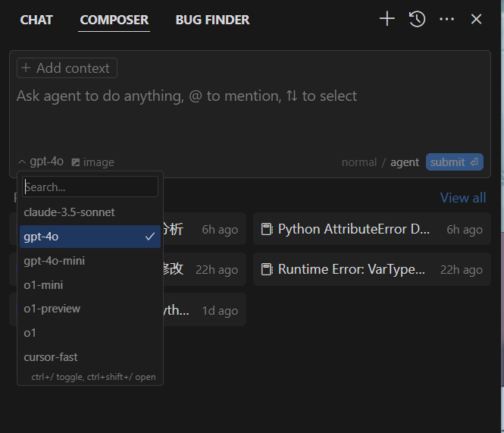
Task: Focus the model Search input field
Action: 90,187
